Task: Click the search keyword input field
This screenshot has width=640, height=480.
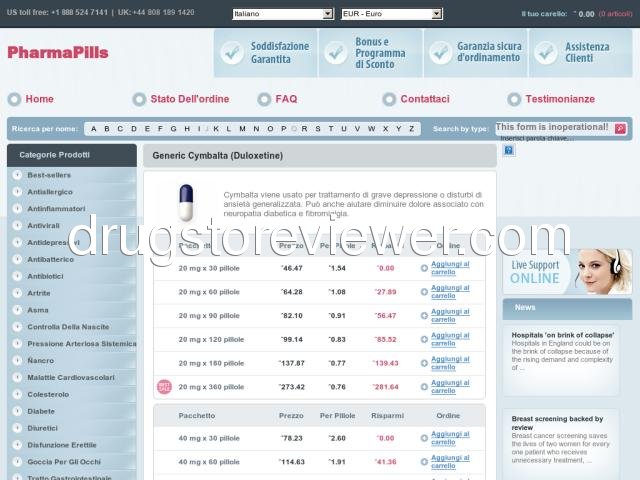Action: 554,129
